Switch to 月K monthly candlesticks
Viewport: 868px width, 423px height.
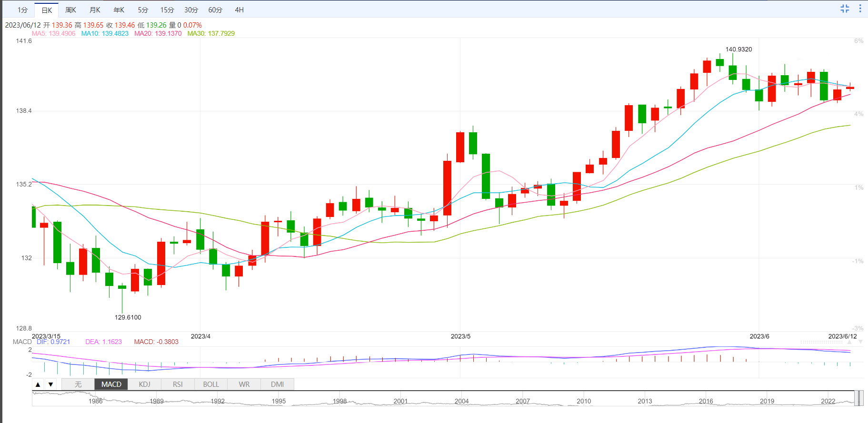95,10
